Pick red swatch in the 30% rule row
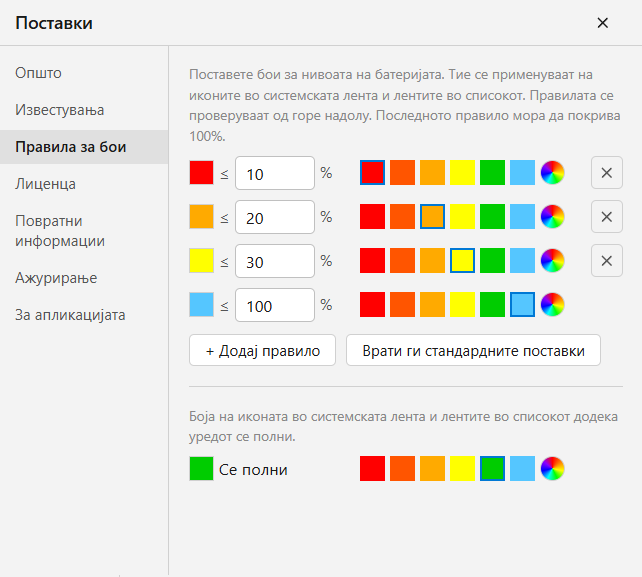Viewport: 642px width, 577px height. tap(373, 260)
